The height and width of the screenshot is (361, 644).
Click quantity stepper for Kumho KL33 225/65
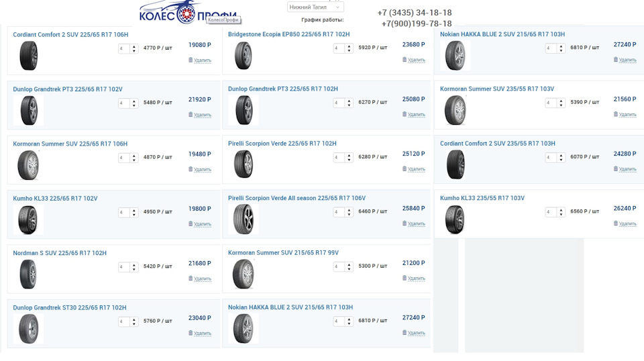coord(134,212)
